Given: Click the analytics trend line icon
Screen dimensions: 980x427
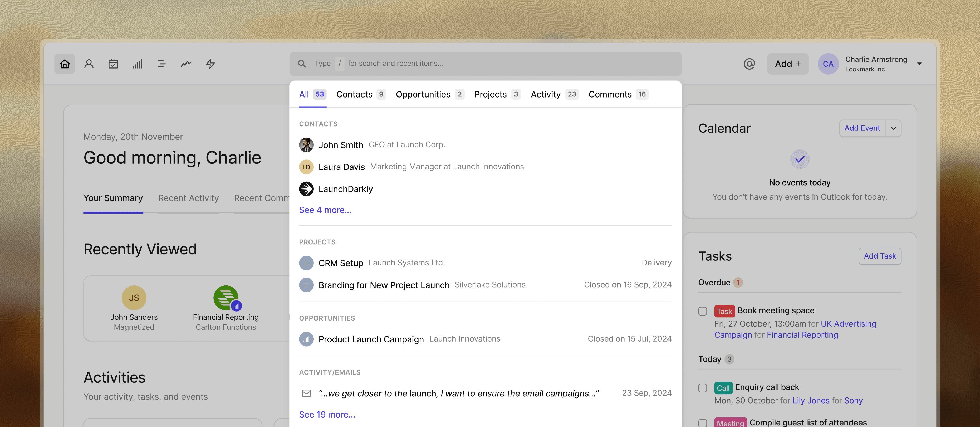Looking at the screenshot, I should 186,64.
